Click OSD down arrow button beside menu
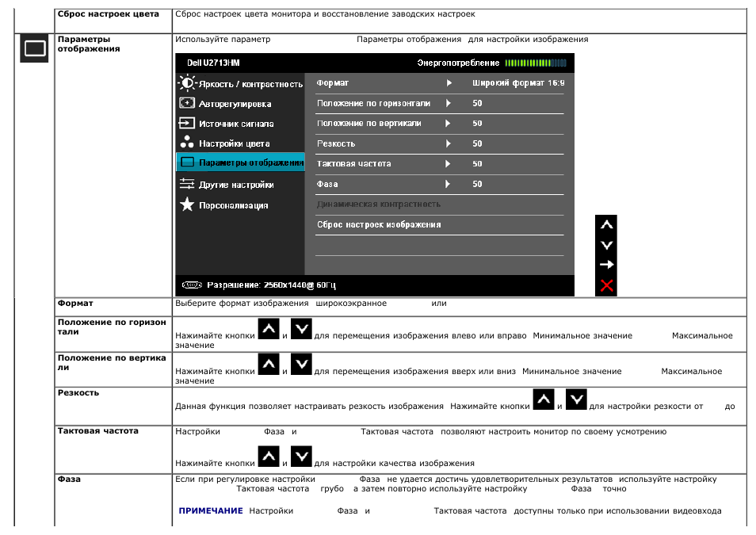This screenshot has height=535, width=756. [x=606, y=245]
